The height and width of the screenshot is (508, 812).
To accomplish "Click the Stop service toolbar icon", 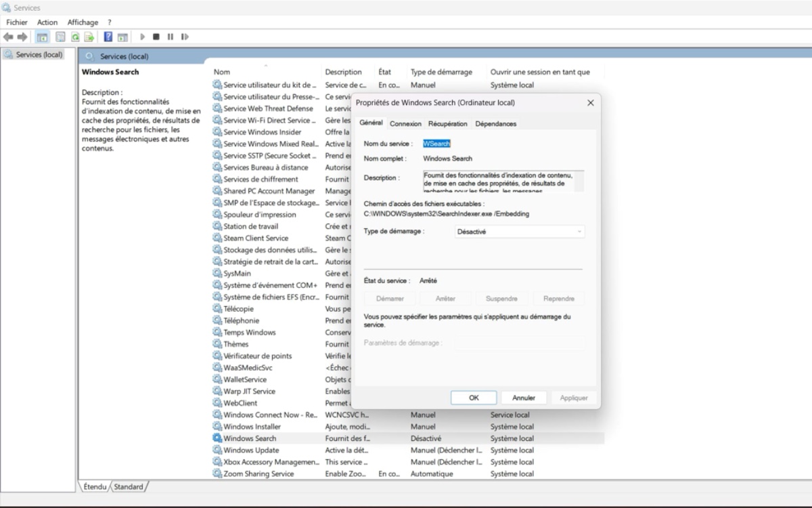I will pyautogui.click(x=156, y=36).
